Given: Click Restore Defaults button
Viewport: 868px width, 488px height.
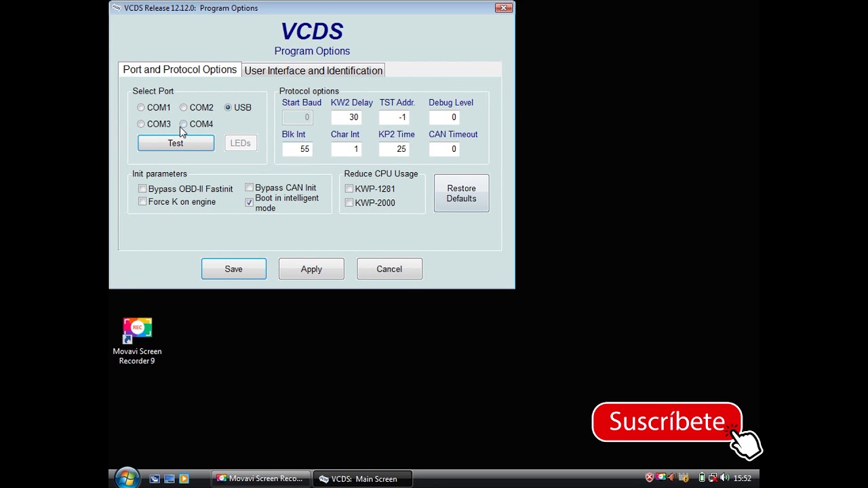Looking at the screenshot, I should point(461,193).
